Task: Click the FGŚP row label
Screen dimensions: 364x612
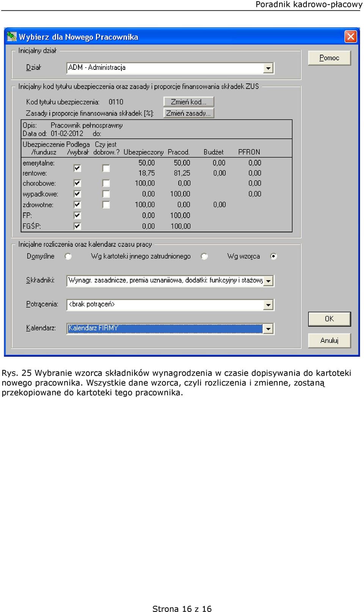Action: coord(31,226)
